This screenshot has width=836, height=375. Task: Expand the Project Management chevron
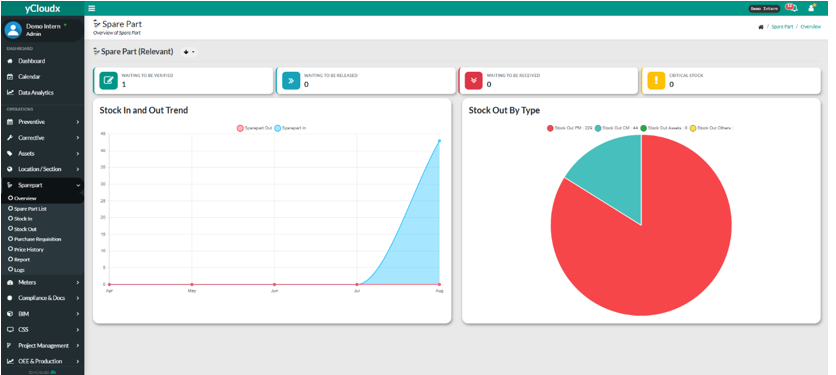78,345
